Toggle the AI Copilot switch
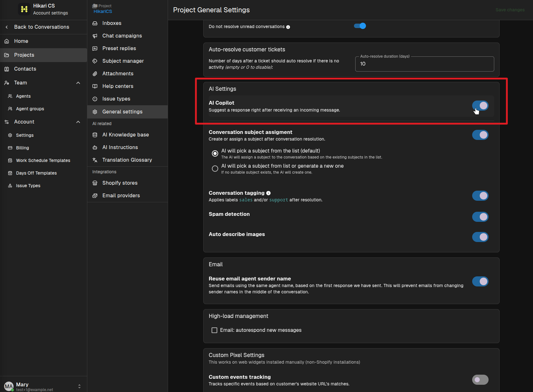 point(480,106)
